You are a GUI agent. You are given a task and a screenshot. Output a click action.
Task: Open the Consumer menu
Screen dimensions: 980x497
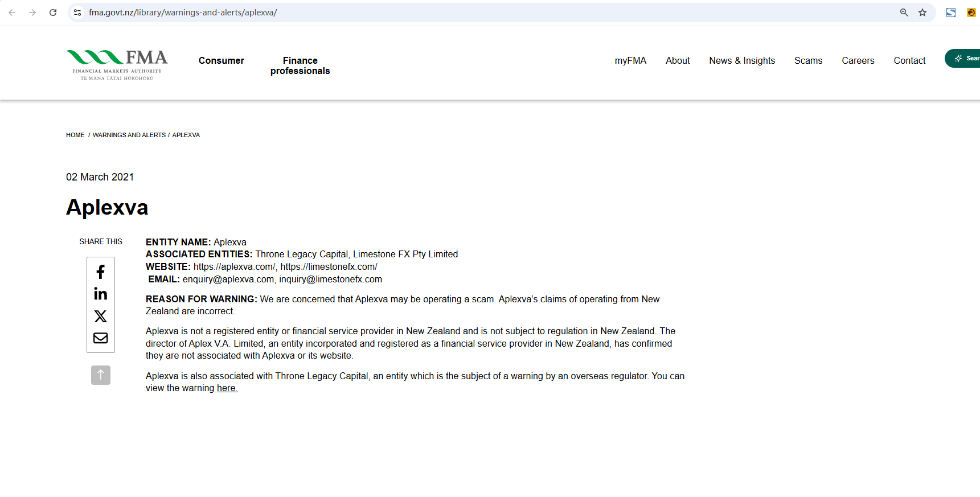tap(221, 60)
